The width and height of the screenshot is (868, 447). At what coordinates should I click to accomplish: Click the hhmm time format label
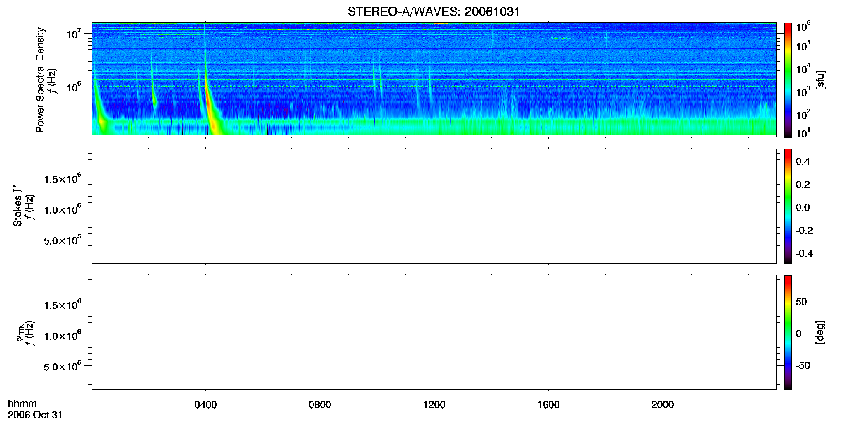click(22, 404)
